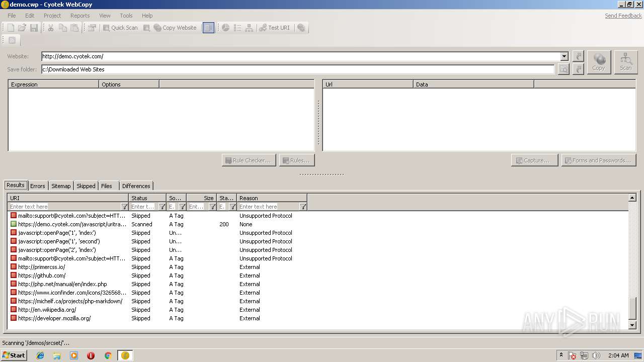644x362 pixels.
Task: Open the Tools menu
Action: coord(126,16)
